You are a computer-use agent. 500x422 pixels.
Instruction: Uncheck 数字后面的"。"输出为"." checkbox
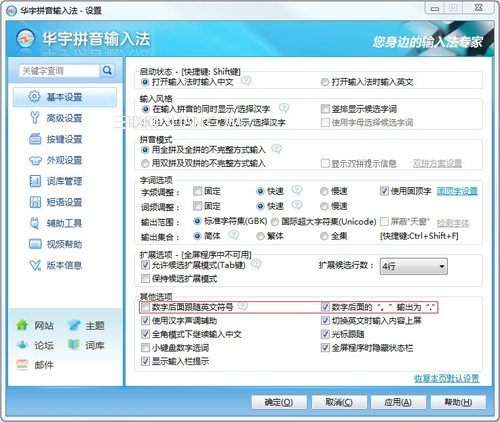click(x=325, y=307)
